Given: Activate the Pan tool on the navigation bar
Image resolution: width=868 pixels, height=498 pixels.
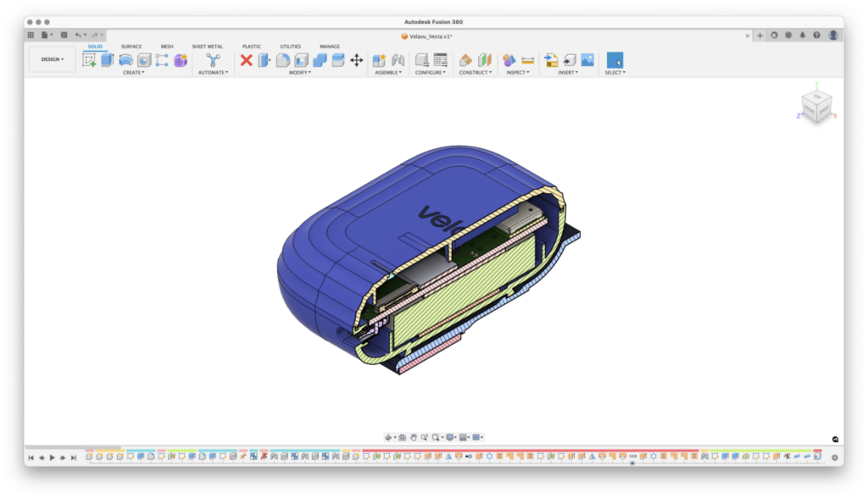Looking at the screenshot, I should (414, 437).
